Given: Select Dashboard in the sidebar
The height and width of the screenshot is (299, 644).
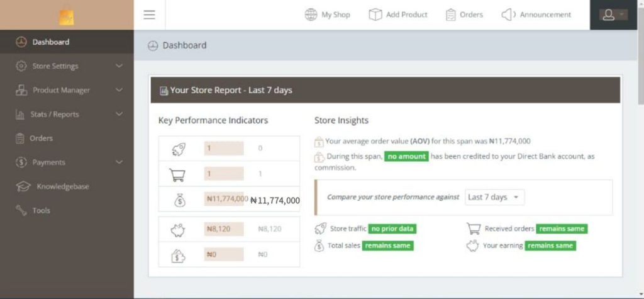Looking at the screenshot, I should coord(50,42).
